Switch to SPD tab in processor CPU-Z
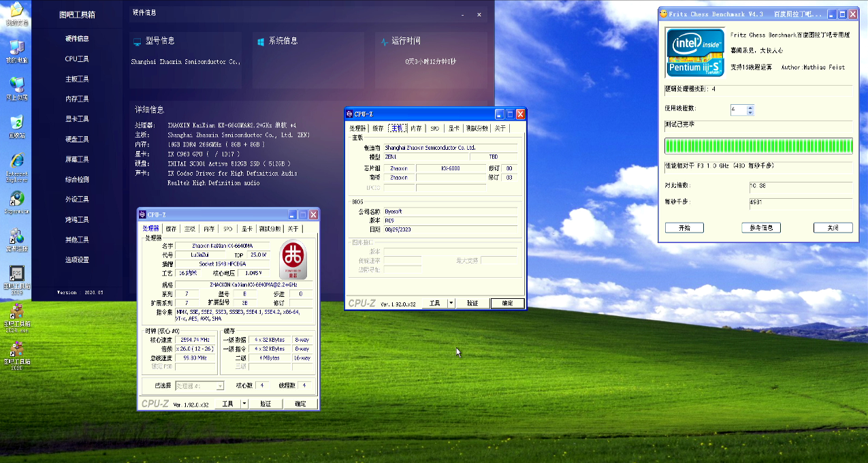Image resolution: width=868 pixels, height=463 pixels. point(227,229)
